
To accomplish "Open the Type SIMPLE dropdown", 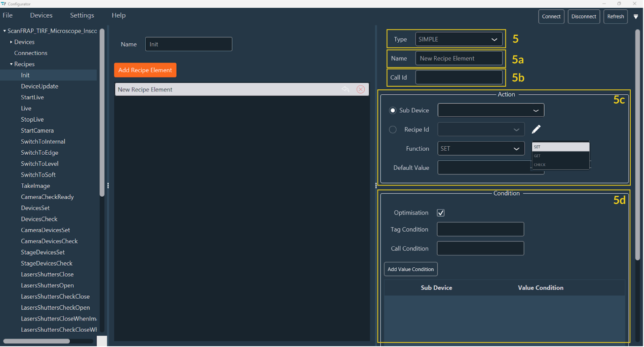I will tap(458, 39).
